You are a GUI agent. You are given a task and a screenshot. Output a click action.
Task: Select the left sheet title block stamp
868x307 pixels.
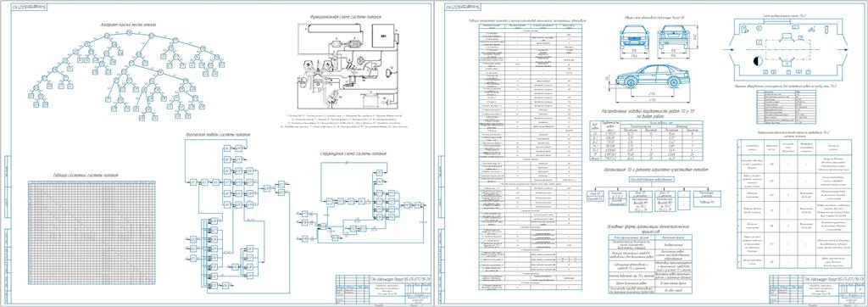click(x=381, y=289)
